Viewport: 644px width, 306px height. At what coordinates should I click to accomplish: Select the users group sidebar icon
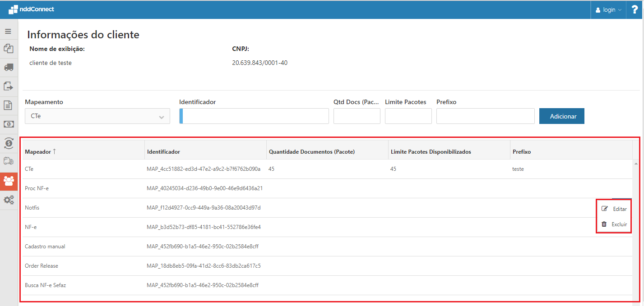pos(9,181)
